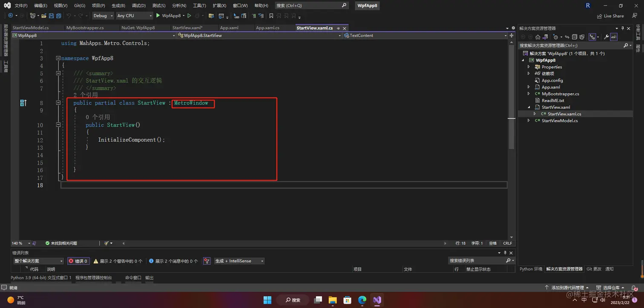The width and height of the screenshot is (644, 308).
Task: Toggle the Errors filter button
Action: (78, 261)
